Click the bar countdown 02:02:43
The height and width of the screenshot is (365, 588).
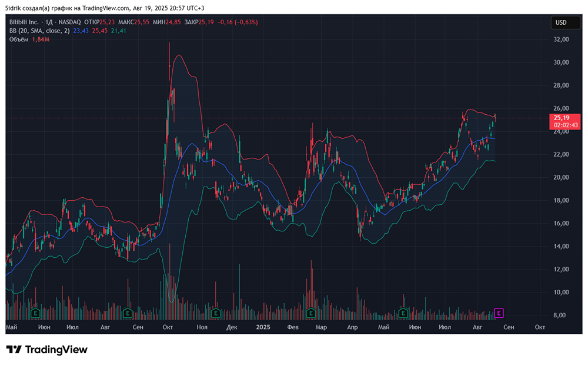click(566, 125)
